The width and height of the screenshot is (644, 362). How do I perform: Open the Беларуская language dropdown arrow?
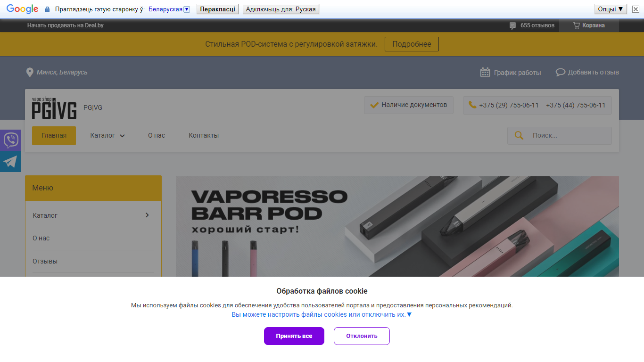pos(187,9)
